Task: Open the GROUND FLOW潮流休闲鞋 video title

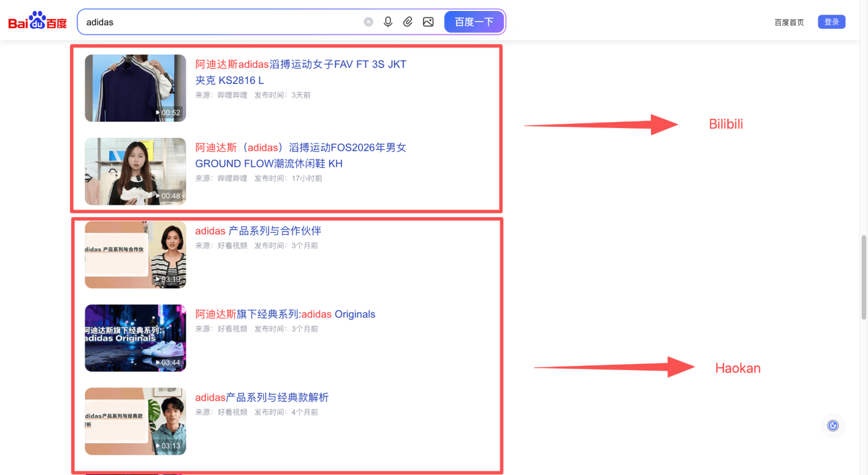Action: (x=301, y=156)
